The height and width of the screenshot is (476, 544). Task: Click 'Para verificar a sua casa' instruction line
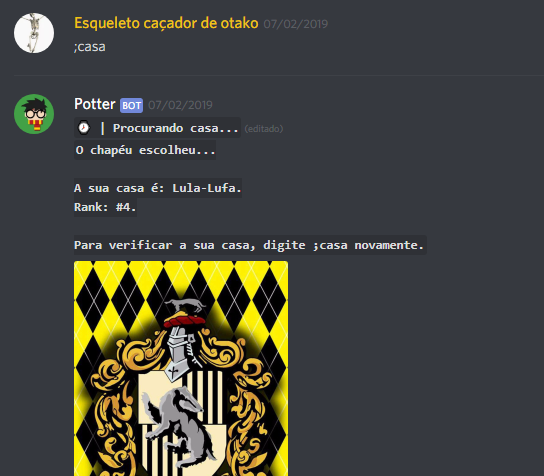click(250, 245)
